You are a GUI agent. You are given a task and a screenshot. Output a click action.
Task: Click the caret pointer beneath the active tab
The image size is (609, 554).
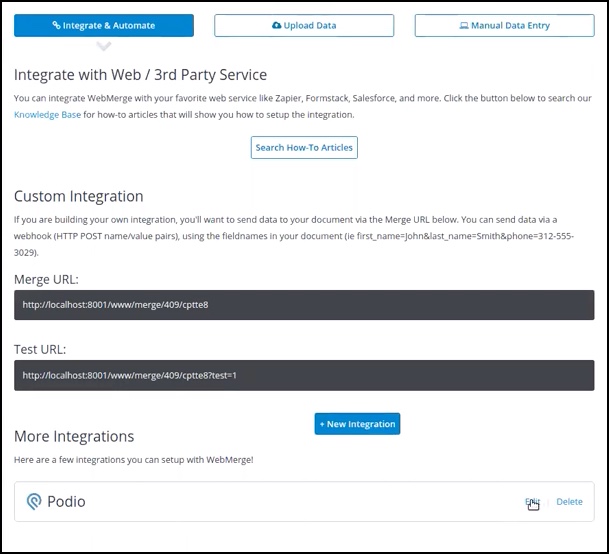pyautogui.click(x=104, y=44)
